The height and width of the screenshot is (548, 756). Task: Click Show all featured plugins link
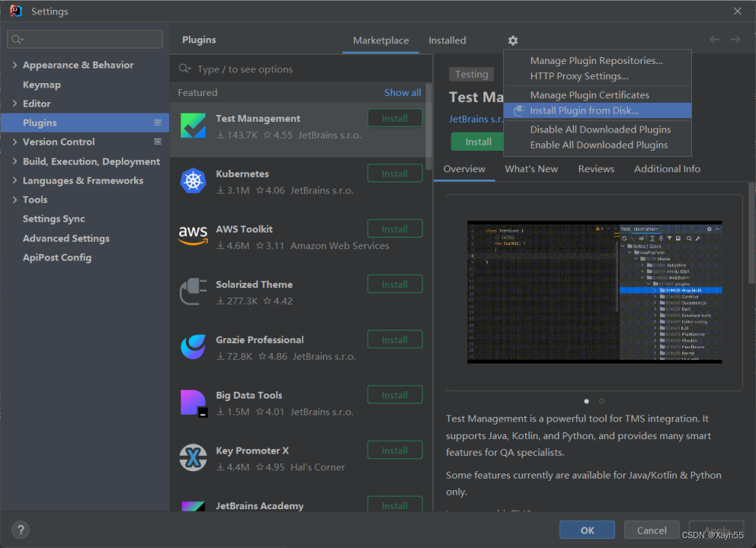tap(402, 93)
